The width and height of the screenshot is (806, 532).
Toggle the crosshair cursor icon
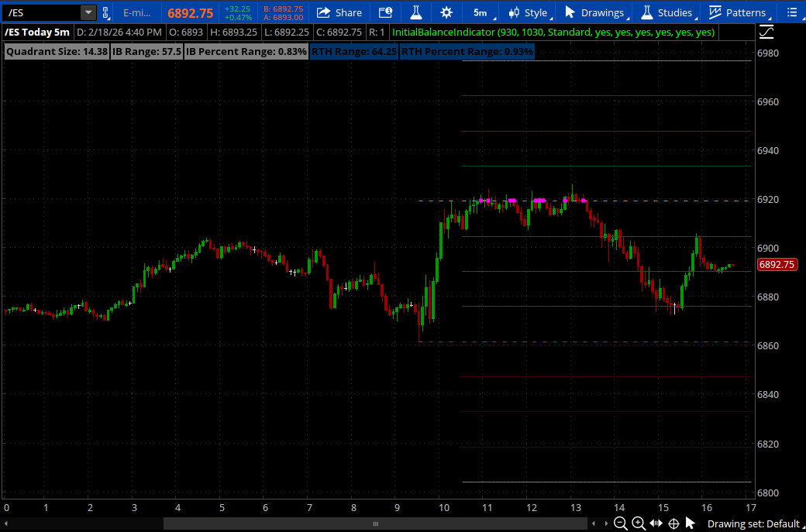pyautogui.click(x=673, y=523)
